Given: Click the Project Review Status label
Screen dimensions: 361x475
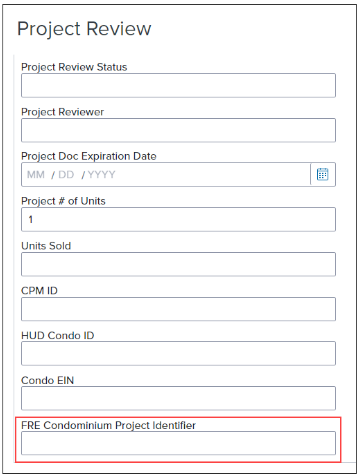Looking at the screenshot, I should [x=74, y=67].
